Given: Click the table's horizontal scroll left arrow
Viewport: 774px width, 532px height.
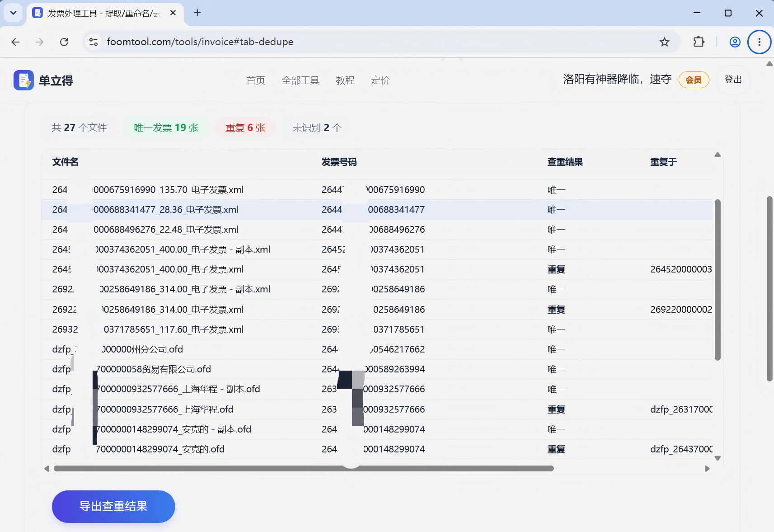Looking at the screenshot, I should pyautogui.click(x=47, y=469).
